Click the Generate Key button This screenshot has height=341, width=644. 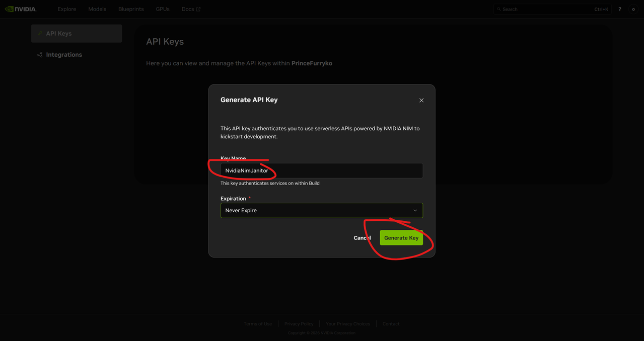[x=401, y=238]
